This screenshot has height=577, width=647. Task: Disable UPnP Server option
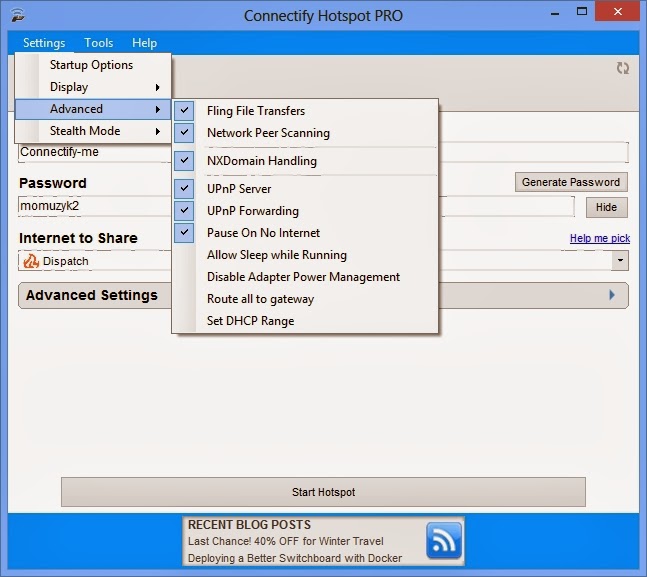tap(306, 189)
